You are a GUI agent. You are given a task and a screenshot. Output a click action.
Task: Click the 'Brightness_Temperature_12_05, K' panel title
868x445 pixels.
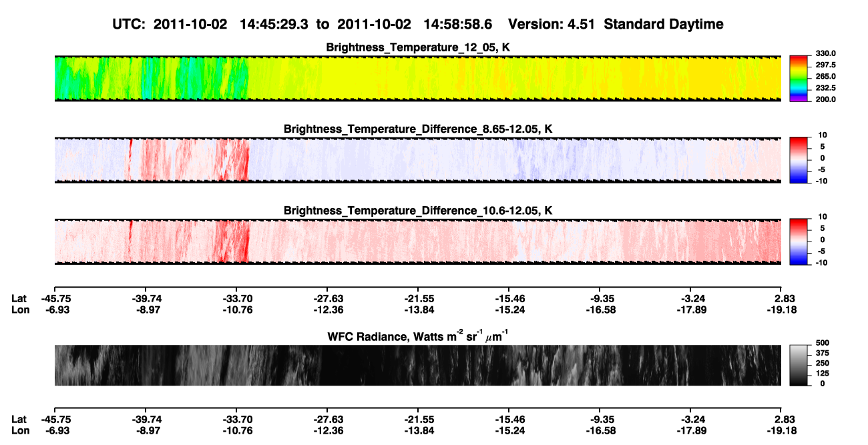[418, 47]
